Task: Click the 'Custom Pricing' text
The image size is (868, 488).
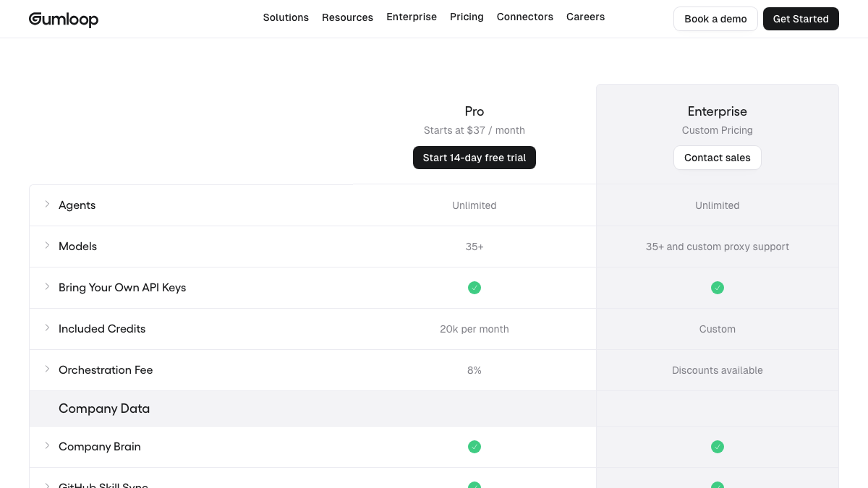Action: (x=718, y=131)
